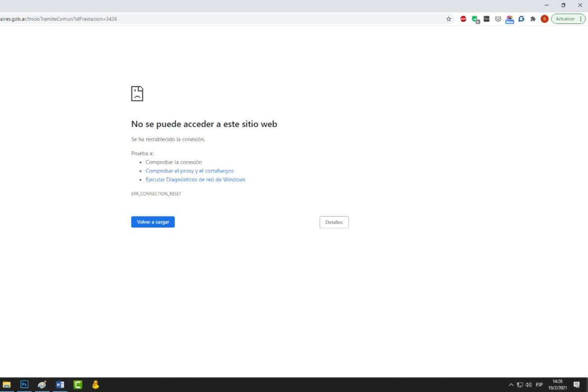Open the Chrome profile avatar S

point(544,19)
